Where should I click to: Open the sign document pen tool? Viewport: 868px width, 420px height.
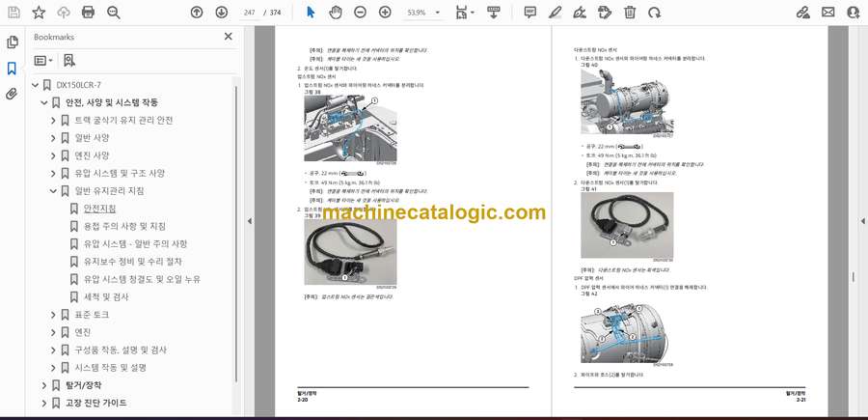pyautogui.click(x=580, y=13)
